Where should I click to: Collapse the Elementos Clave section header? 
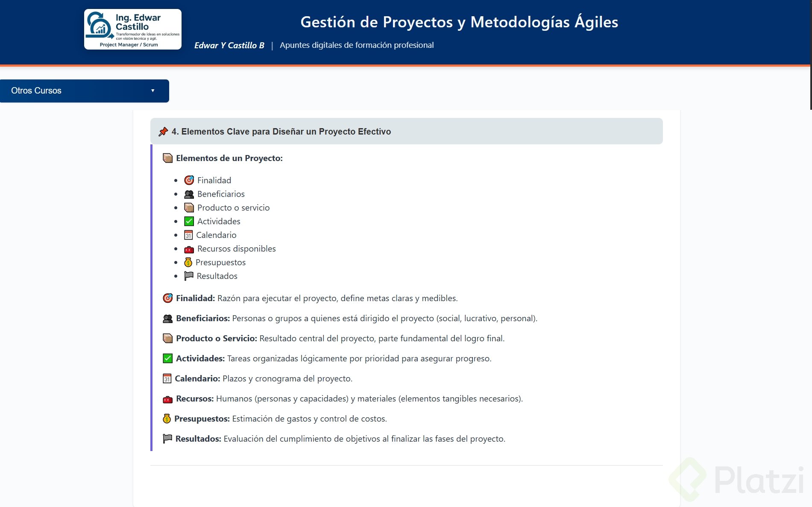[x=406, y=131]
